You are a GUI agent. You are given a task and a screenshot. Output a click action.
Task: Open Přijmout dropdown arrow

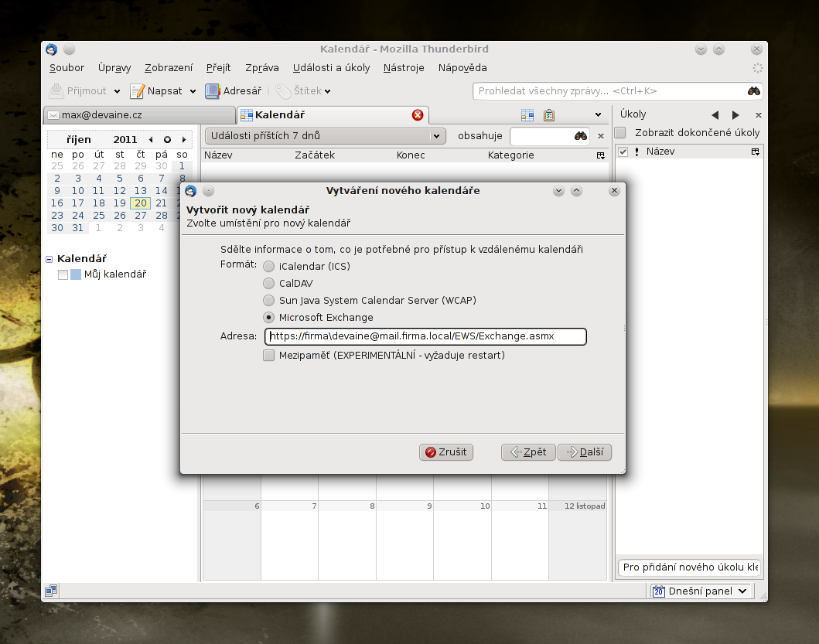[x=117, y=91]
